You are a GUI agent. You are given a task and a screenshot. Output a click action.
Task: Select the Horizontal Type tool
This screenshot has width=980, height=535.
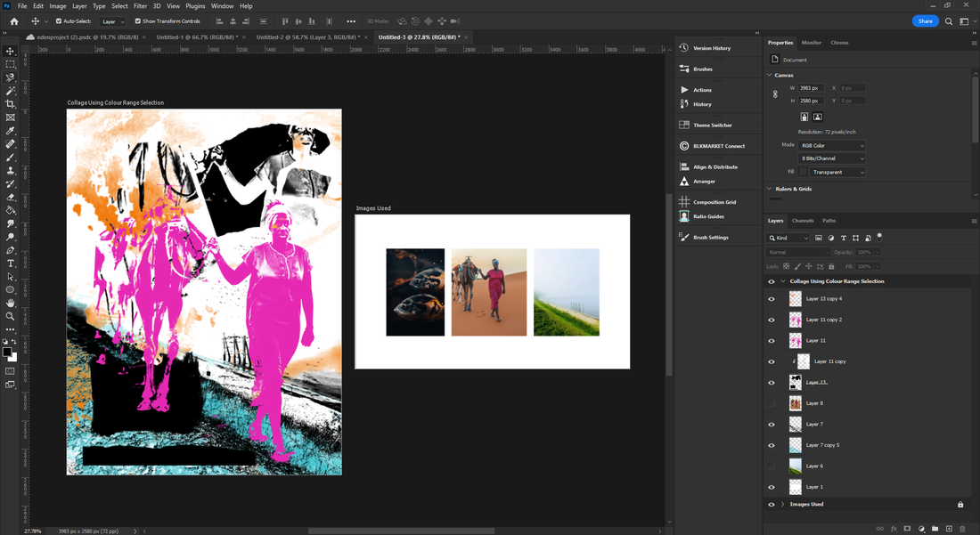tap(10, 263)
